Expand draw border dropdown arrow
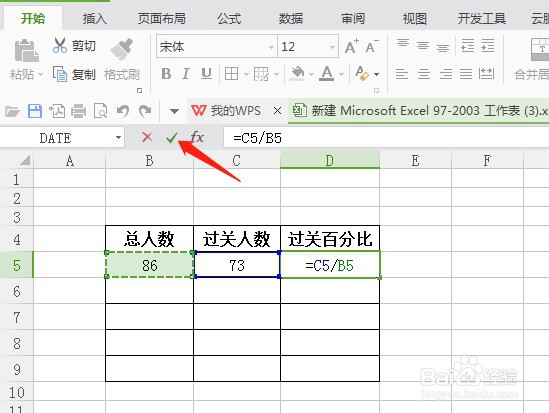The width and height of the screenshot is (549, 413). point(277,74)
